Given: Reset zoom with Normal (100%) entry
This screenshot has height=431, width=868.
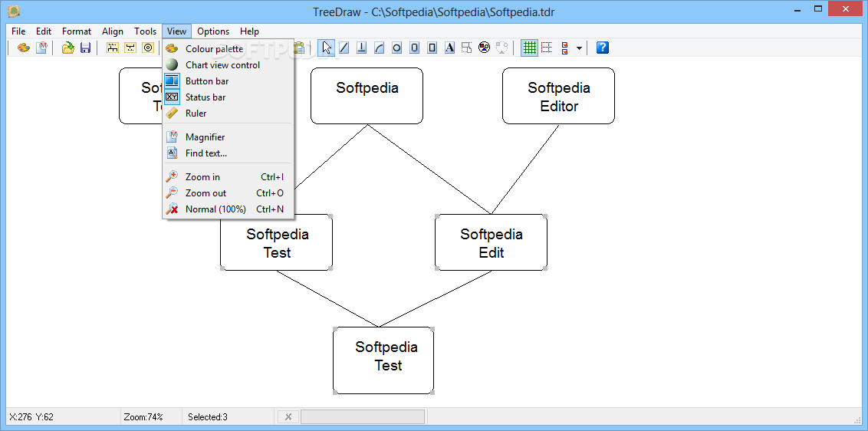Looking at the screenshot, I should pos(228,209).
